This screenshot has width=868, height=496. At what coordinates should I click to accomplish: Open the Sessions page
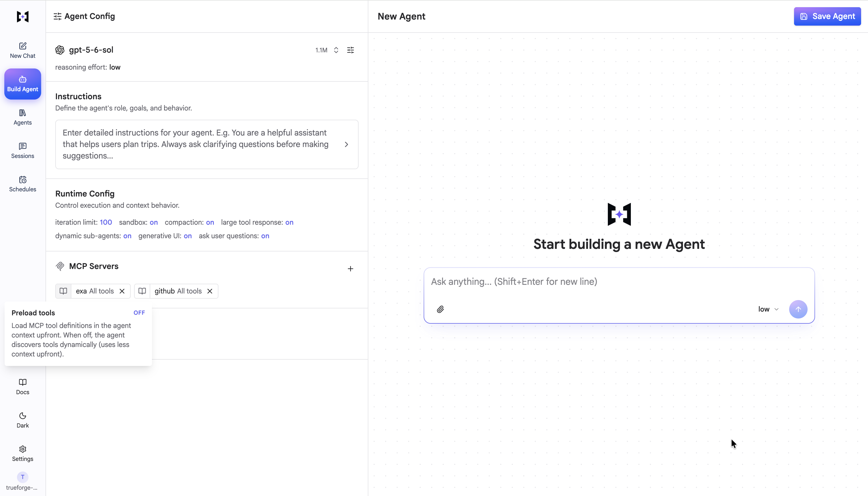pos(22,150)
